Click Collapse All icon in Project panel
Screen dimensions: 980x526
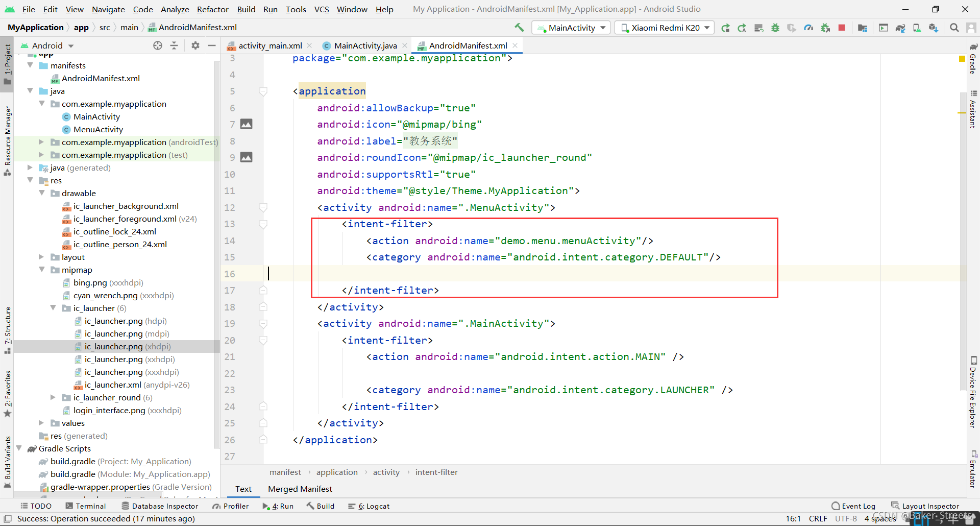[174, 45]
